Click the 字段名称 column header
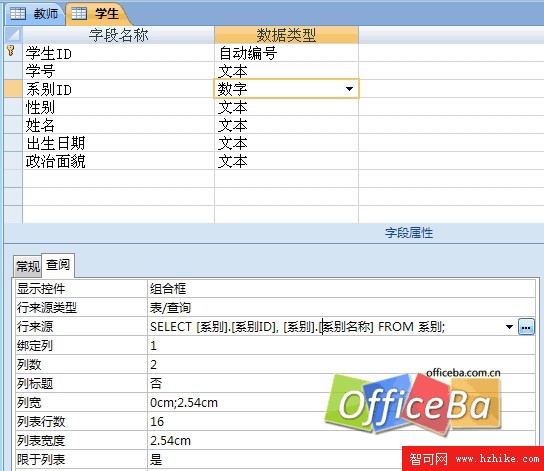The image size is (544, 471). point(118,35)
